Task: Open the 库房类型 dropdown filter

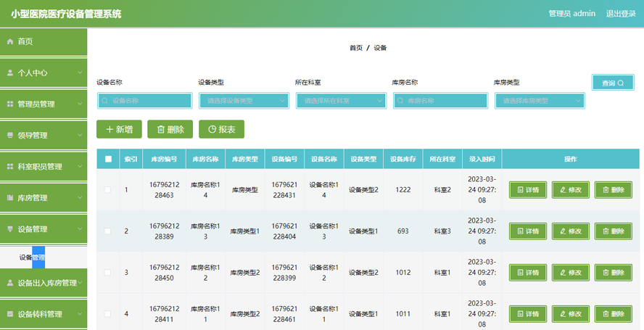Action: click(540, 101)
